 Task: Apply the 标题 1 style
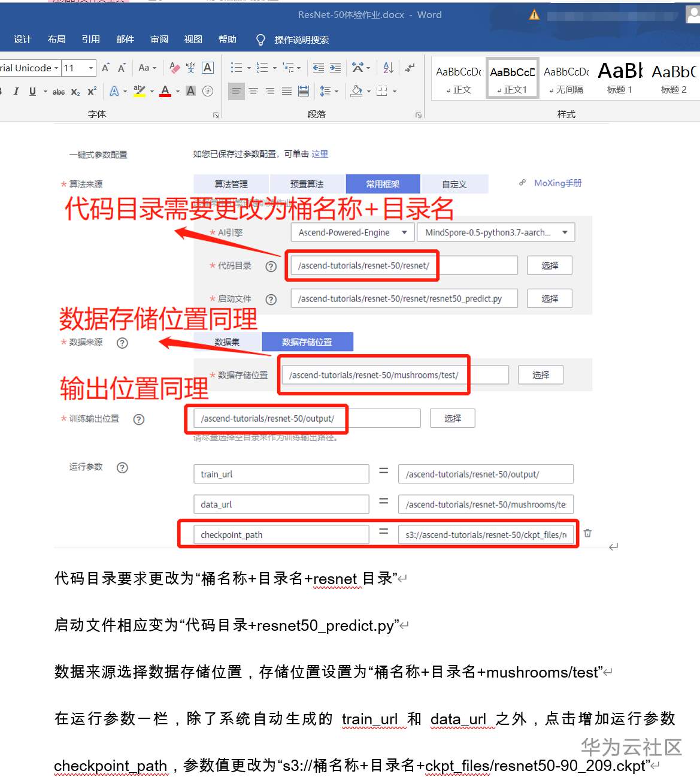pos(620,79)
